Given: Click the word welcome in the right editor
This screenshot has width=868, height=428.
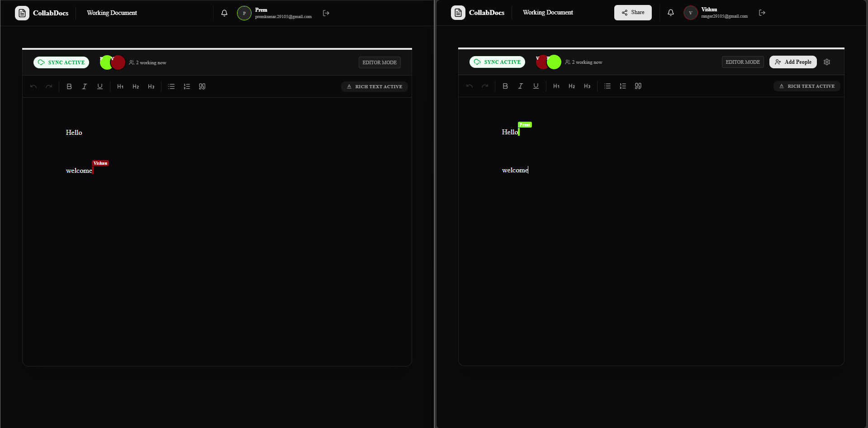Looking at the screenshot, I should (515, 170).
